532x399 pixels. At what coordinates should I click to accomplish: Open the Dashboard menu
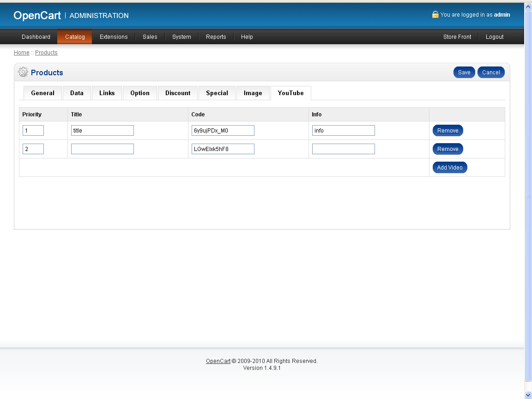36,36
